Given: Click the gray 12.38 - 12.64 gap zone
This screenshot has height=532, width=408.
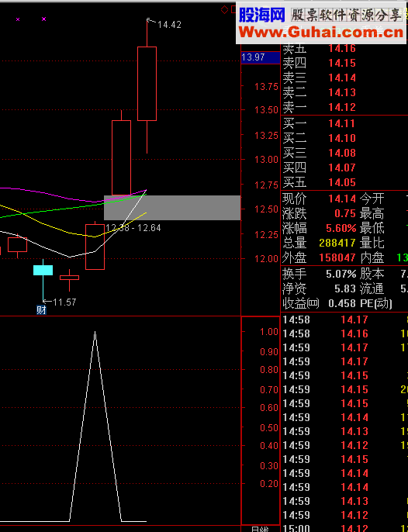Looking at the screenshot, I should pyautogui.click(x=172, y=208).
